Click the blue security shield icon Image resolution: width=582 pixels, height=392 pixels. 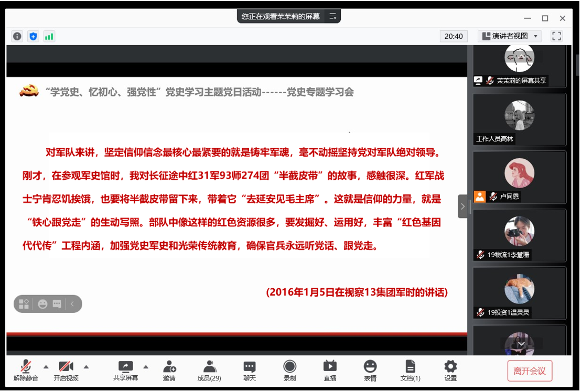click(34, 36)
